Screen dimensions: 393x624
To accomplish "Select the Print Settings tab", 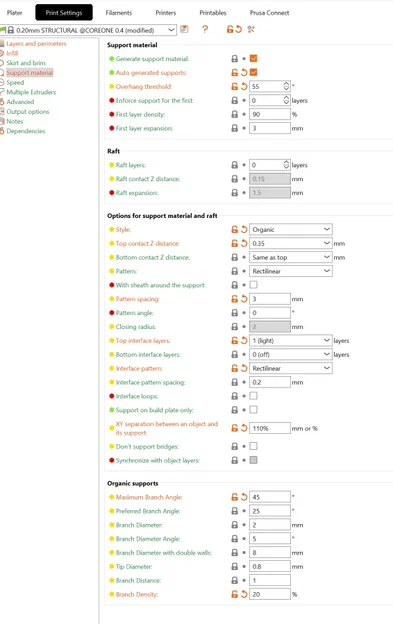I will 64,12.
